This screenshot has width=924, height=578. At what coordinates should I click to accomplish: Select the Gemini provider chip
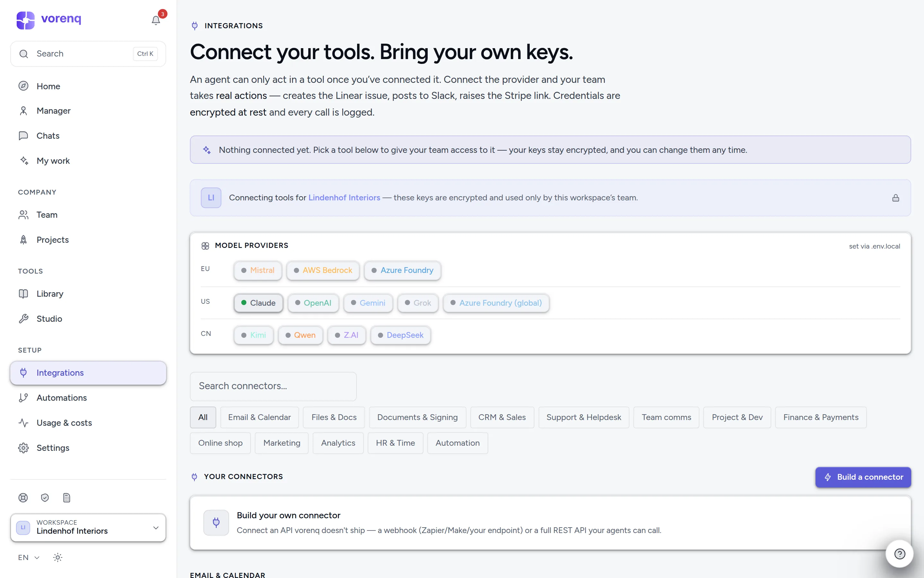(368, 303)
